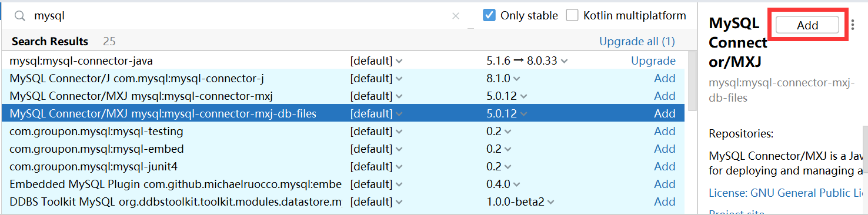This screenshot has height=215, width=868.
Task: Add the DDBS Toolkit MySQL dependency
Action: pos(665,201)
